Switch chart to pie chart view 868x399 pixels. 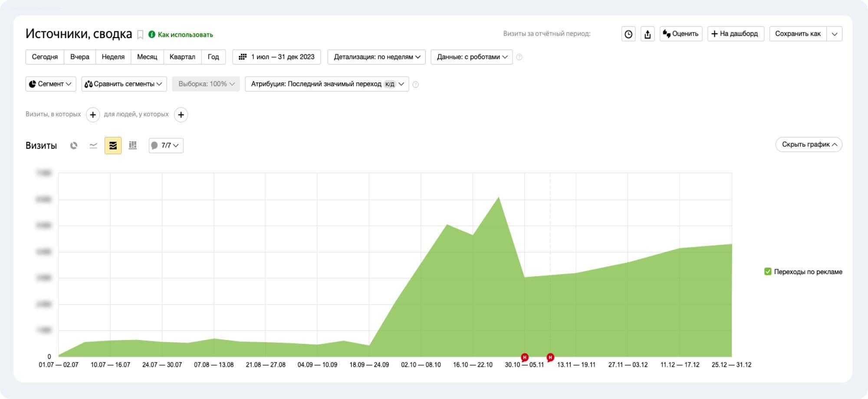tap(74, 146)
